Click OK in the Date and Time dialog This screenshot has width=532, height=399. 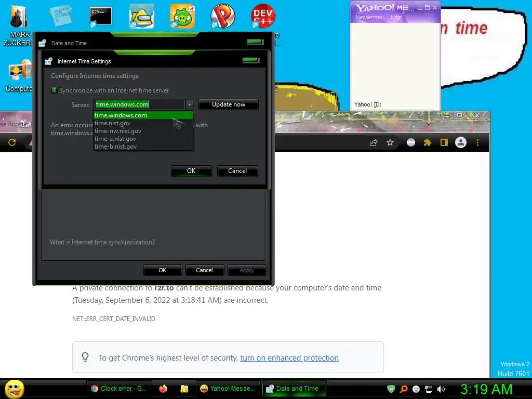(163, 270)
